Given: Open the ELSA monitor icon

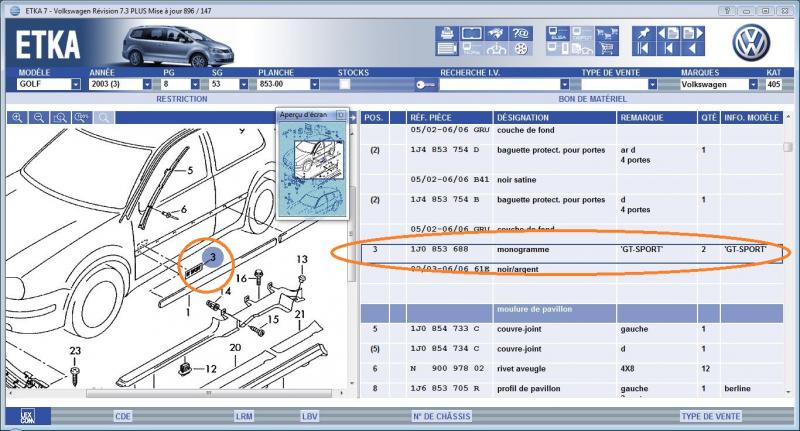Looking at the screenshot, I should (558, 33).
